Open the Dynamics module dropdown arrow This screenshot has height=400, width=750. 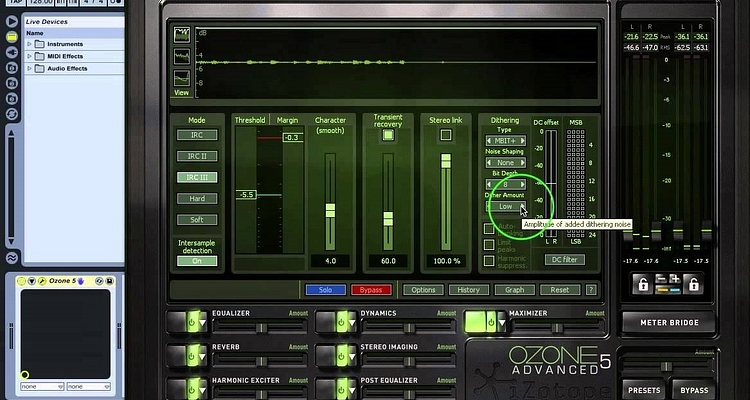[352, 323]
